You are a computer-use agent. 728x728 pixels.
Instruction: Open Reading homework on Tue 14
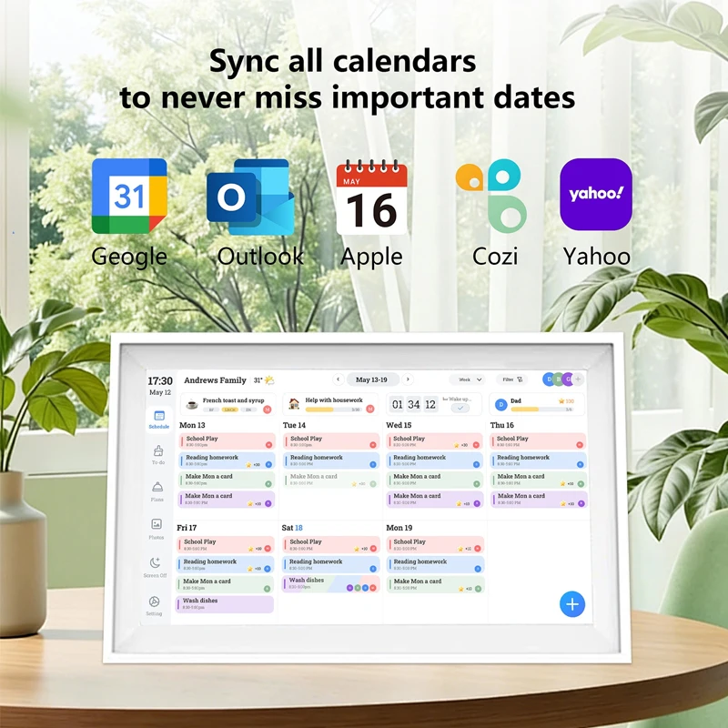coord(331,460)
